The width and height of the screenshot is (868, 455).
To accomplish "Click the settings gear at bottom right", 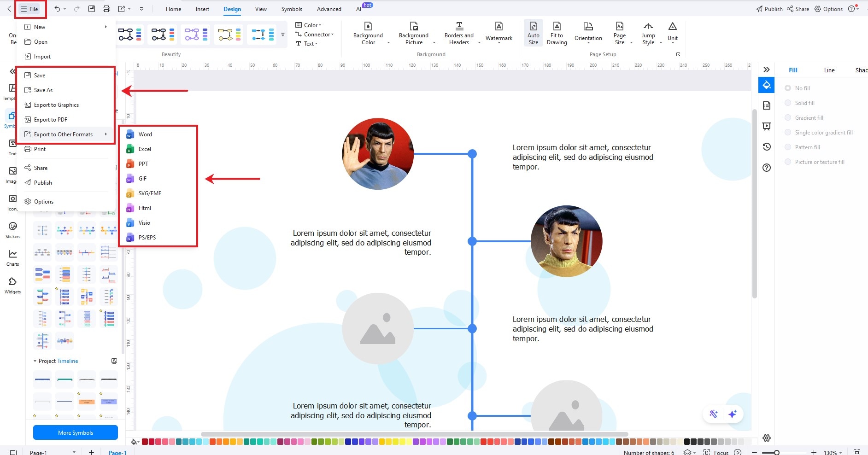I will pyautogui.click(x=767, y=438).
